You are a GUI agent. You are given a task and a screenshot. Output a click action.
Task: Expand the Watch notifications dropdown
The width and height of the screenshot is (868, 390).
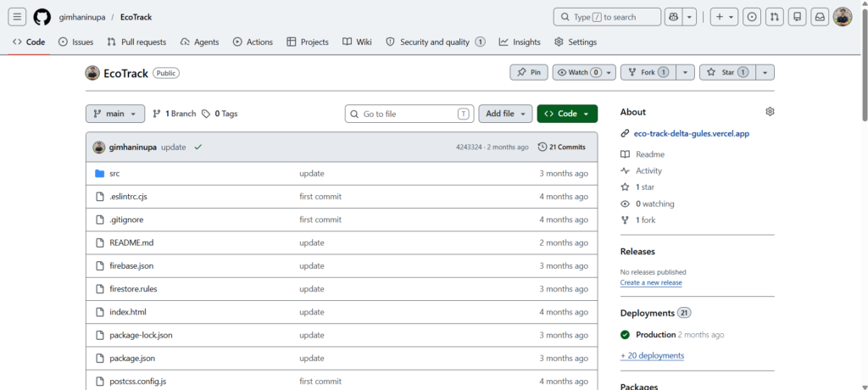[584, 73]
